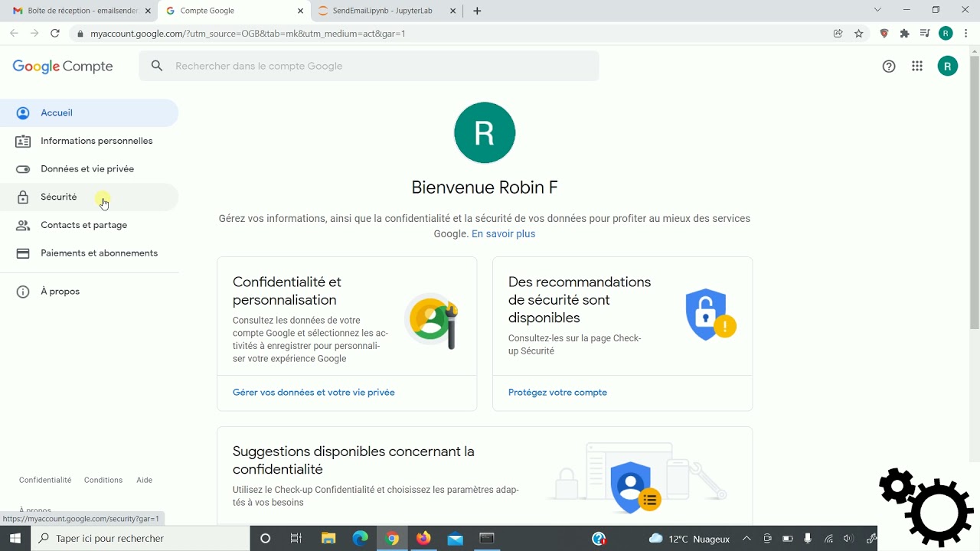Viewport: 980px width, 551px height.
Task: Open the Mail app on taskbar
Action: [456, 539]
